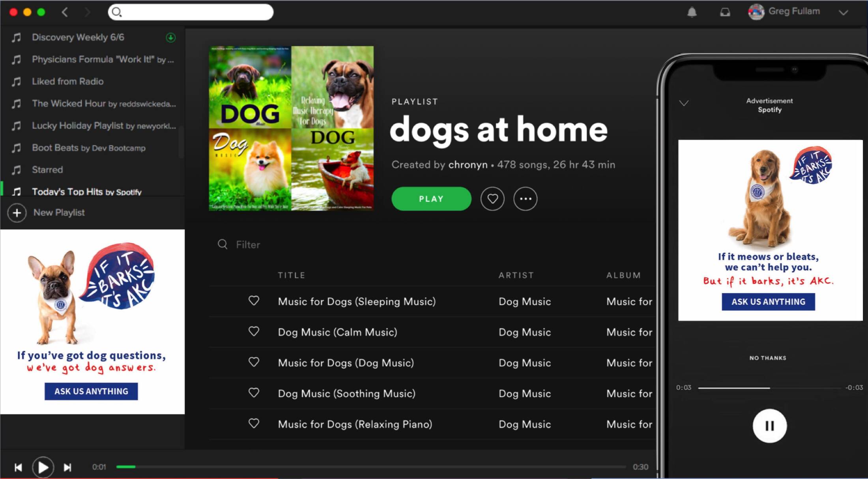Heart the song Dog Music (Calm Music)

[x=254, y=331]
